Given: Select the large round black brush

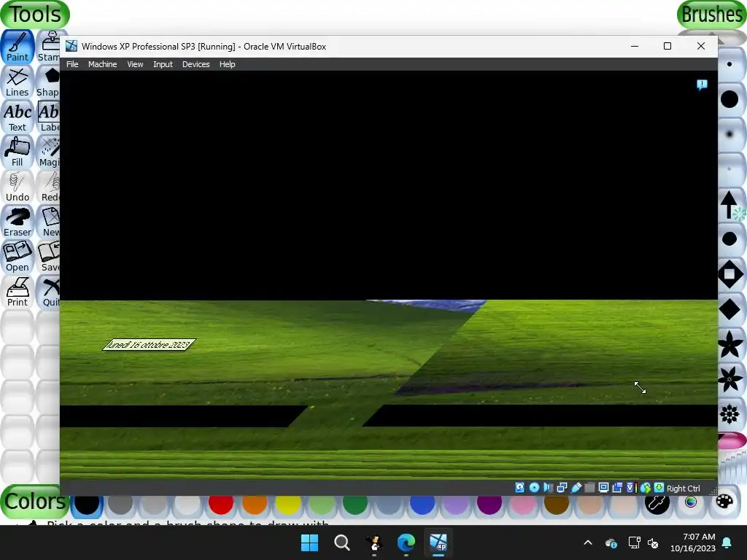Looking at the screenshot, I should pyautogui.click(x=729, y=99).
